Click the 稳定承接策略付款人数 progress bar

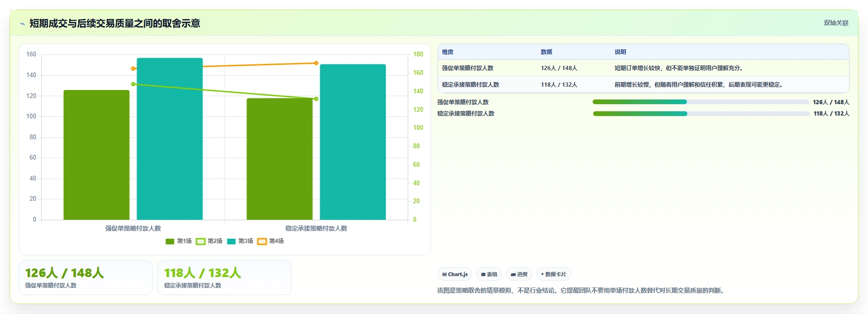(701, 114)
